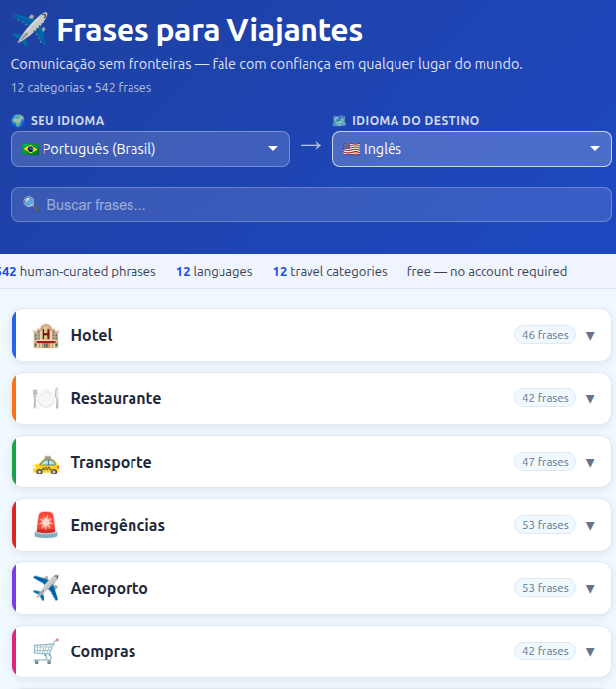Expand the Transporte category chevron
Viewport: 616px width, 689px height.
pyautogui.click(x=590, y=462)
